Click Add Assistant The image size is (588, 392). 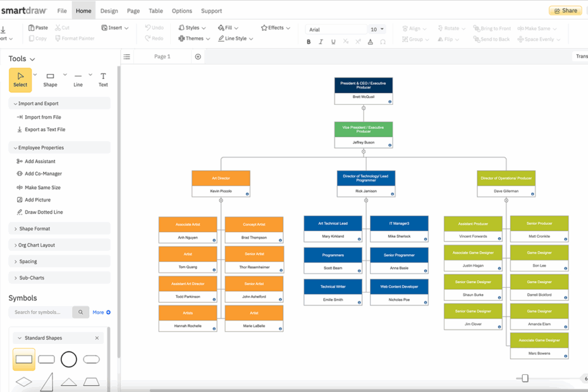pyautogui.click(x=36, y=161)
